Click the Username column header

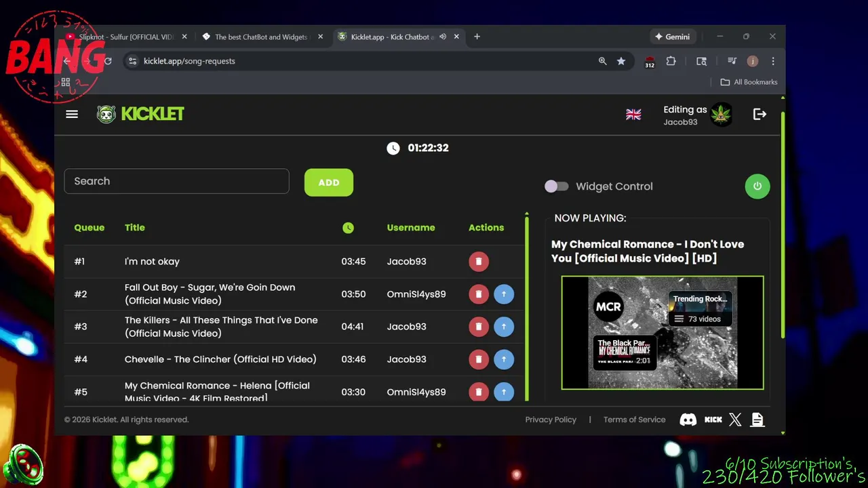coord(411,228)
